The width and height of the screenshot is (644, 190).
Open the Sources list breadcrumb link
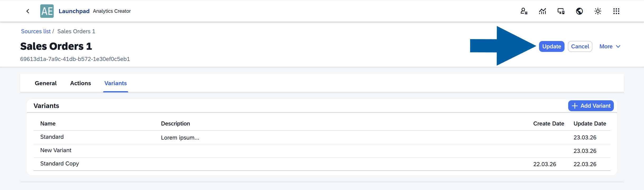36,31
